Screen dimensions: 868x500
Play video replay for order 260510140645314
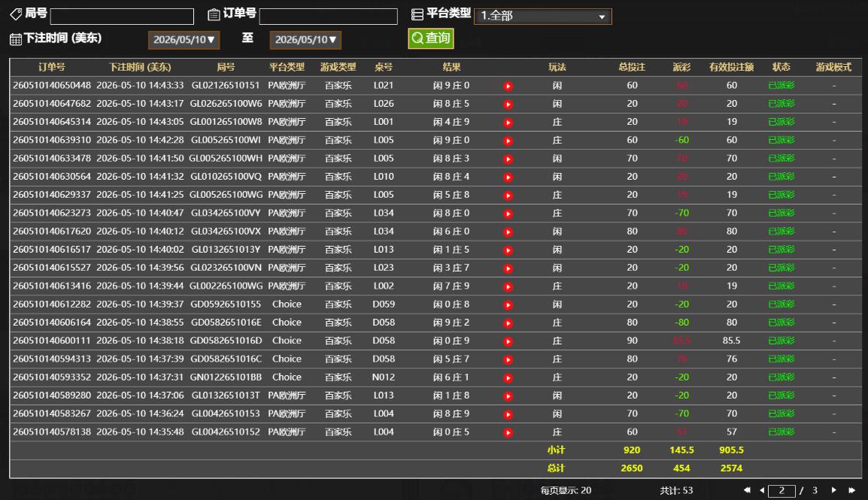tap(508, 123)
